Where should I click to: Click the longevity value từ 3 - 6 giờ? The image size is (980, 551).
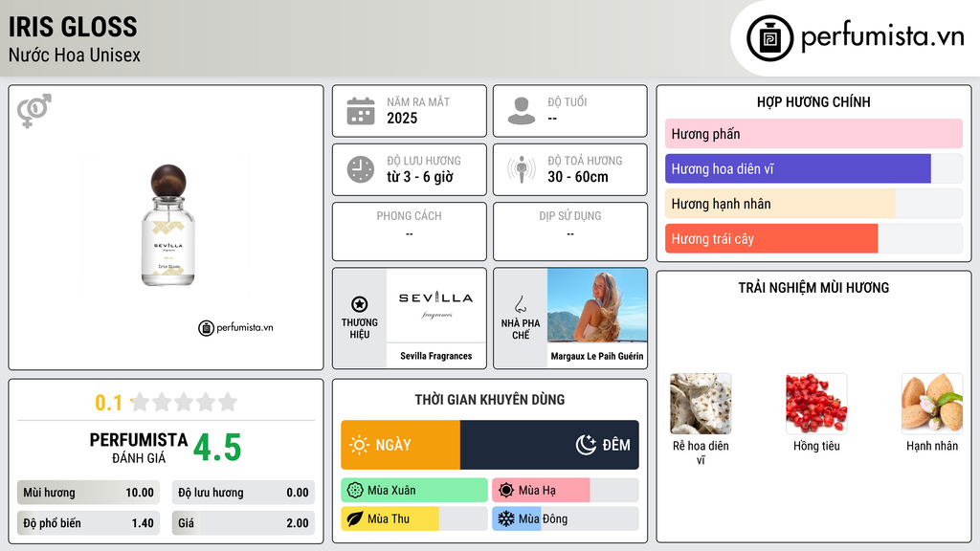420,177
